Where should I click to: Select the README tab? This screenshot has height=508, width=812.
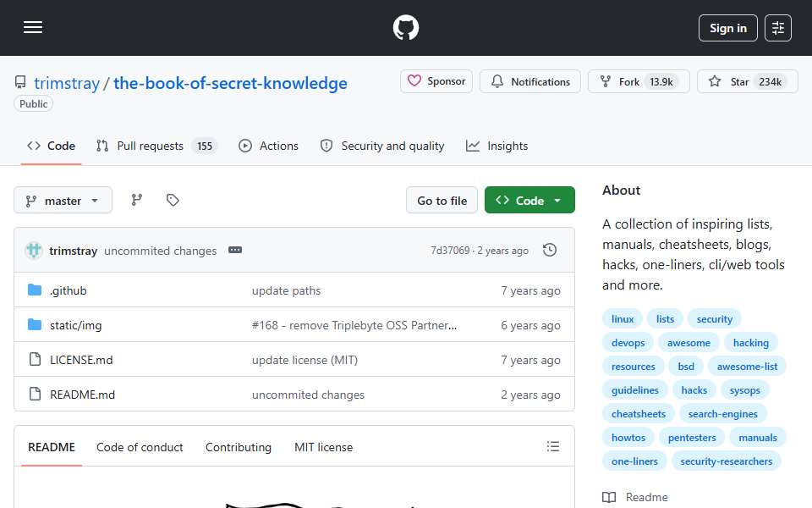click(x=52, y=447)
